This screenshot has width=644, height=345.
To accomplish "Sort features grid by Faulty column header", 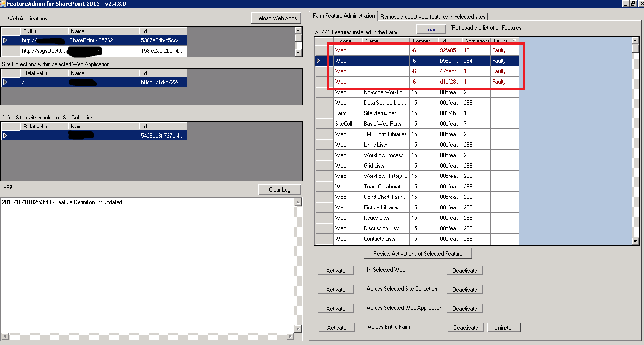I will coord(505,41).
